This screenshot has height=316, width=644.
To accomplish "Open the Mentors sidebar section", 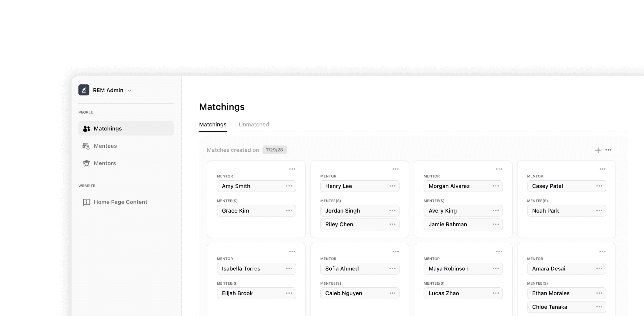I will click(105, 163).
